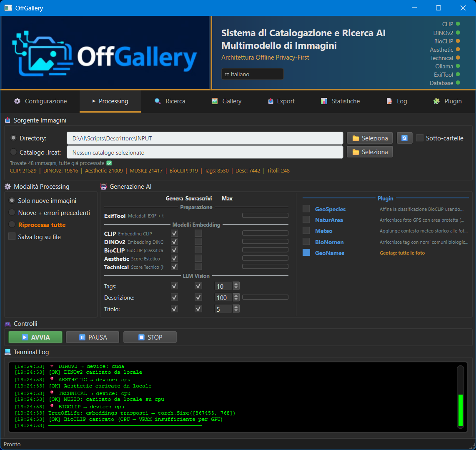Click the PAUSA button
476x450 pixels.
click(x=93, y=337)
